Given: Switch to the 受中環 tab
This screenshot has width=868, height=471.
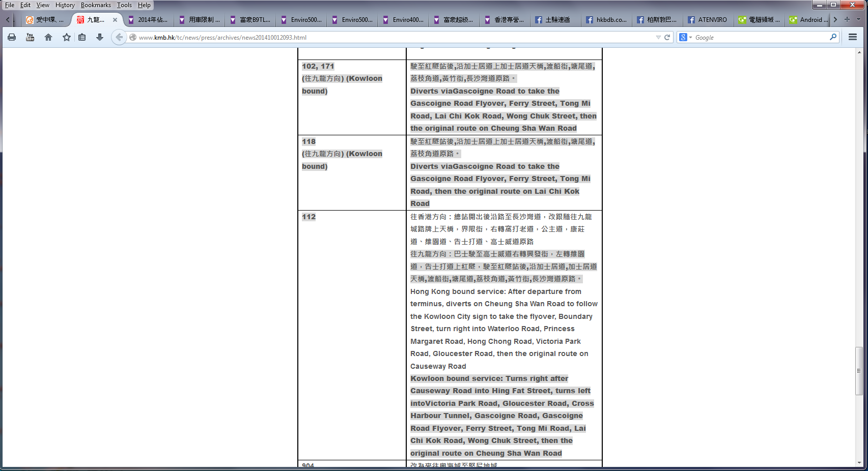Looking at the screenshot, I should (x=46, y=20).
